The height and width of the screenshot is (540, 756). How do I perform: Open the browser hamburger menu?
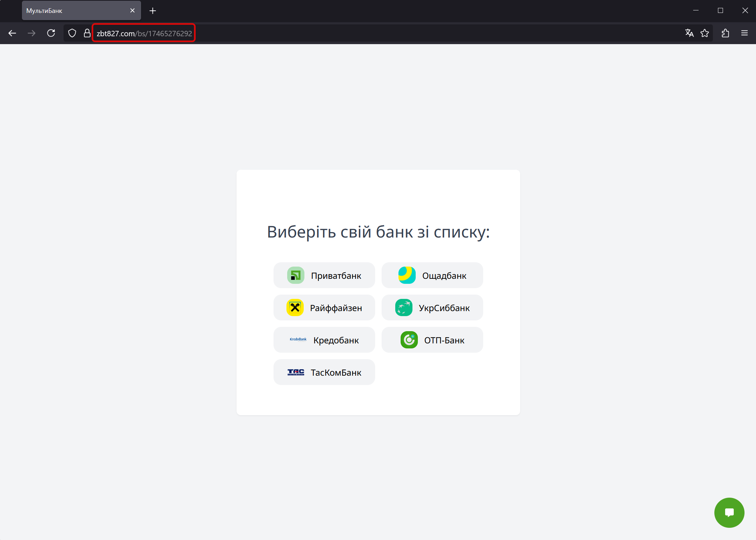[745, 33]
